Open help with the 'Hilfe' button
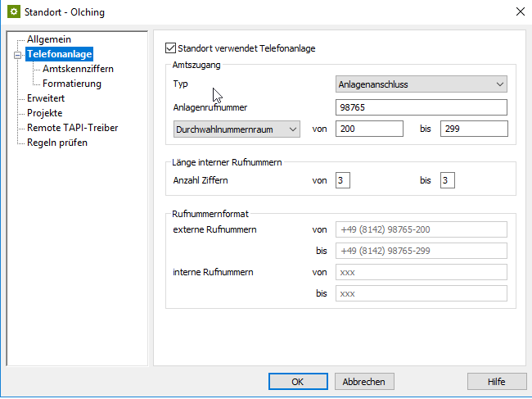 [x=496, y=382]
